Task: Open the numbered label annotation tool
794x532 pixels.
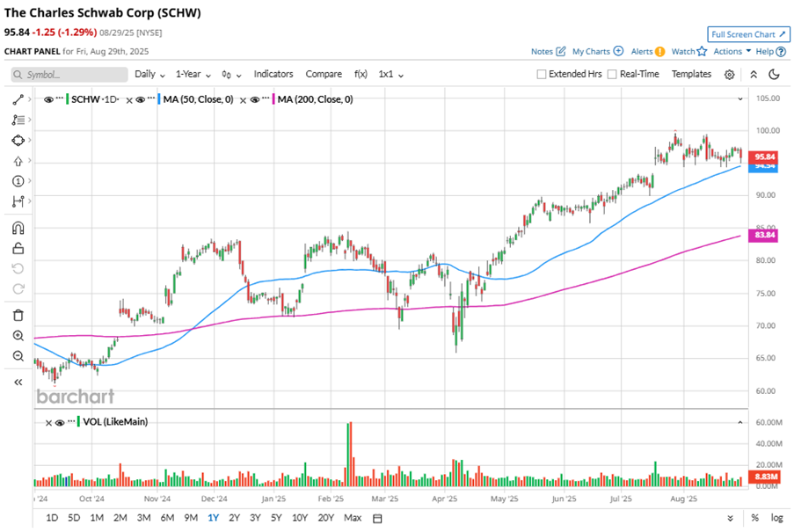Action: (x=18, y=181)
